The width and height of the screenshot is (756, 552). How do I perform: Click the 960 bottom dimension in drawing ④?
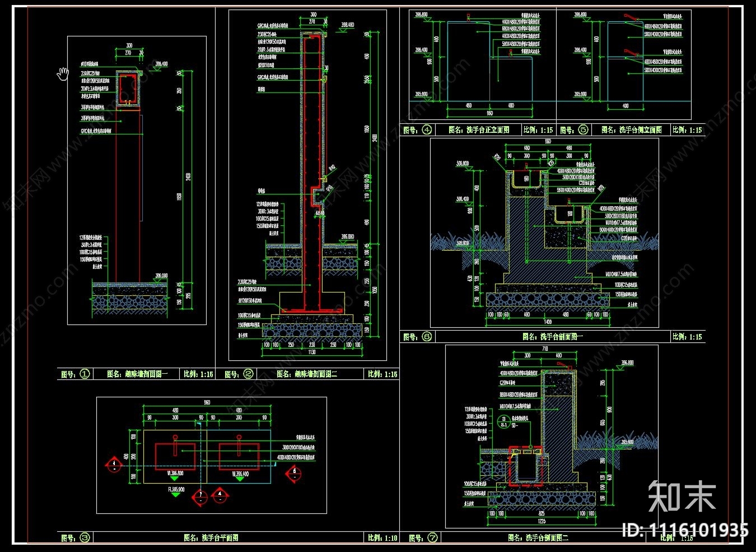489,113
